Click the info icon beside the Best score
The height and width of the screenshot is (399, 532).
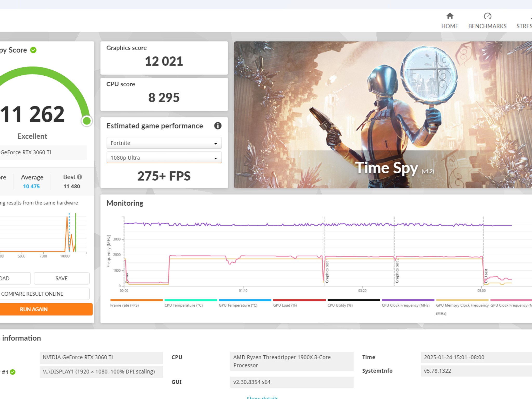tap(80, 177)
